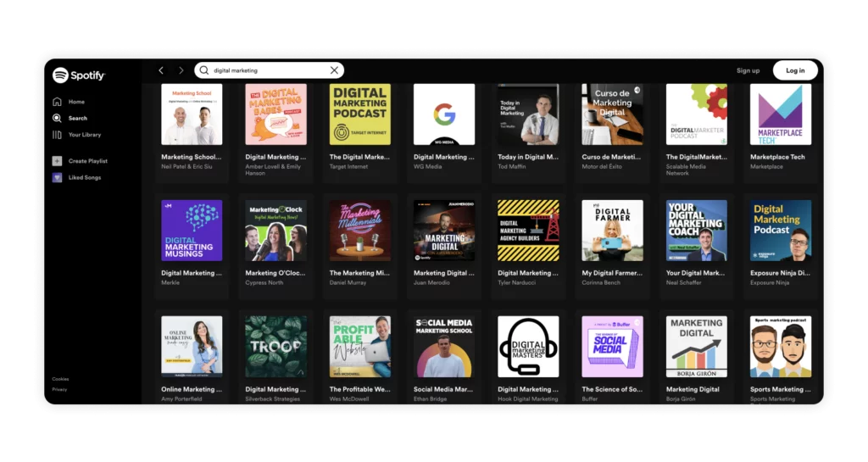The image size is (868, 462).
Task: Click the 'Tyler Narducci' author text
Action: [x=516, y=283]
